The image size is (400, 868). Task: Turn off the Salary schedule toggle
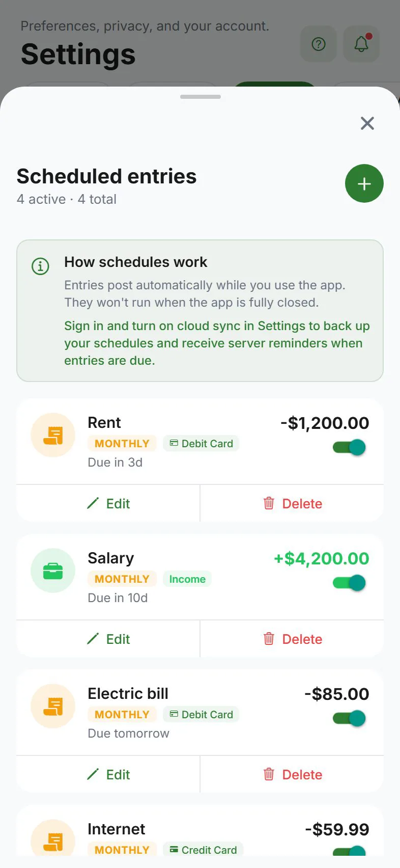[x=349, y=583]
